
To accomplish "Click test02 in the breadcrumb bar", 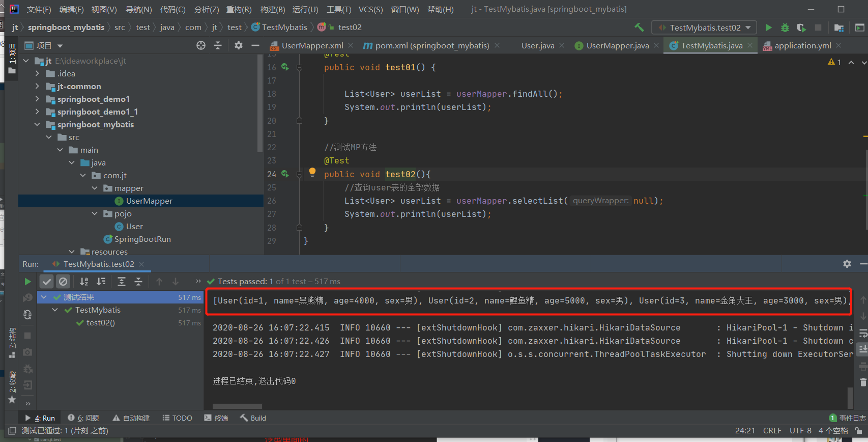I will [x=350, y=27].
